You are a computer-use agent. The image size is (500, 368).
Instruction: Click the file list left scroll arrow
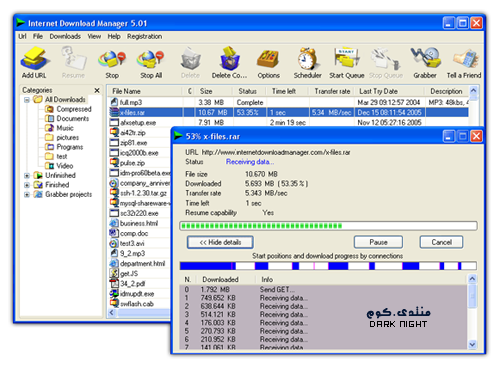point(112,313)
